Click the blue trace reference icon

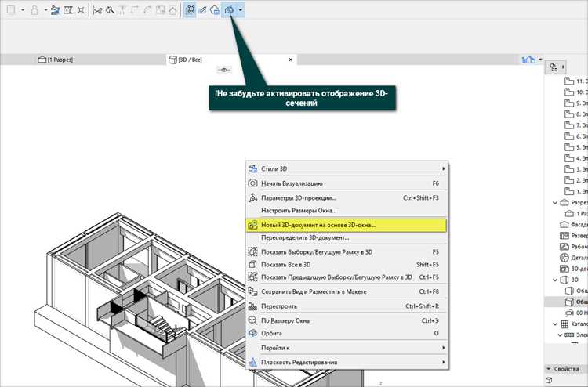(56, 10)
